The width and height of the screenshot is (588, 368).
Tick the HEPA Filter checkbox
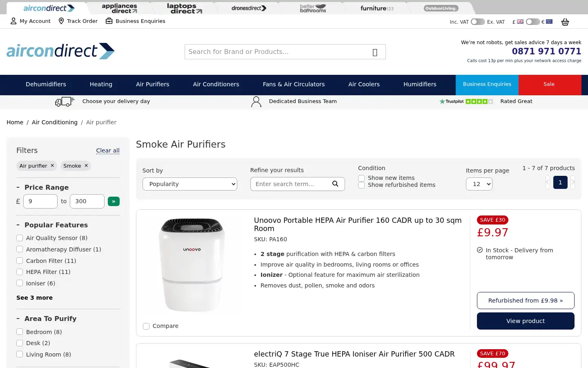[20, 272]
